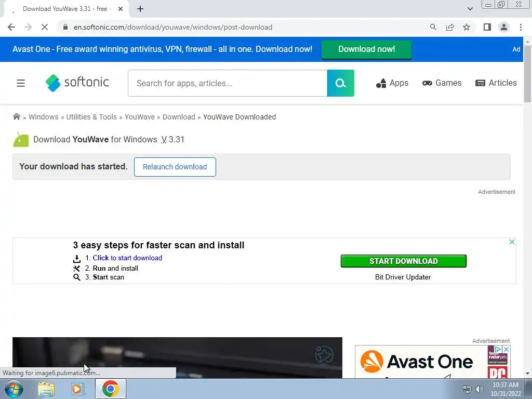Click the network tray icon
Image resolution: width=532 pixels, height=399 pixels.
467,389
